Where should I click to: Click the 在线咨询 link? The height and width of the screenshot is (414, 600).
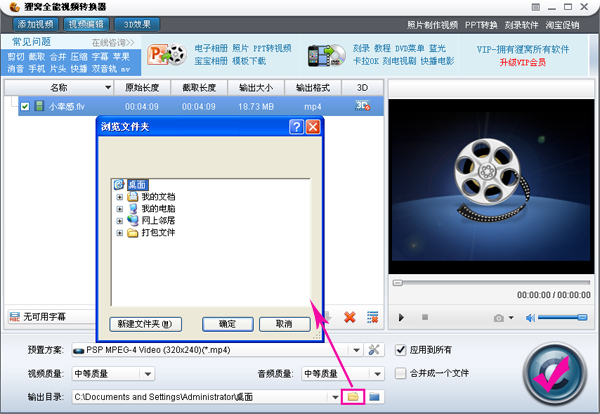point(113,42)
